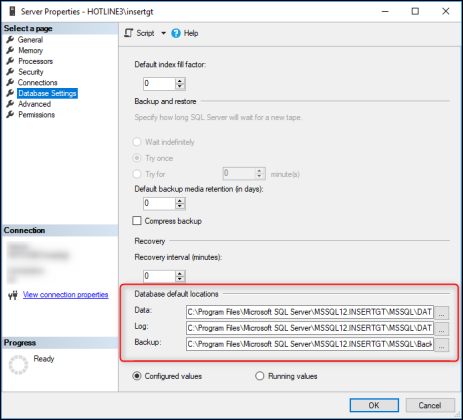This screenshot has width=463, height=420.
Task: Select the Connections page
Action: 37,82
